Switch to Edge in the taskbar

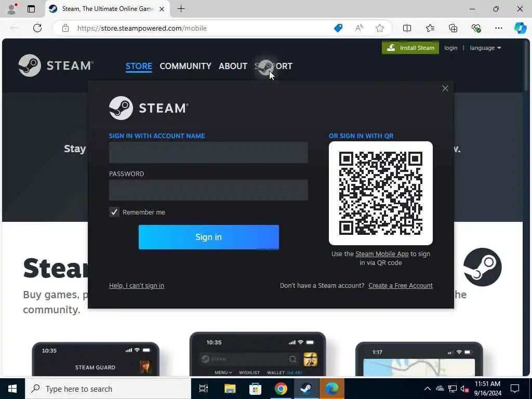pyautogui.click(x=332, y=389)
